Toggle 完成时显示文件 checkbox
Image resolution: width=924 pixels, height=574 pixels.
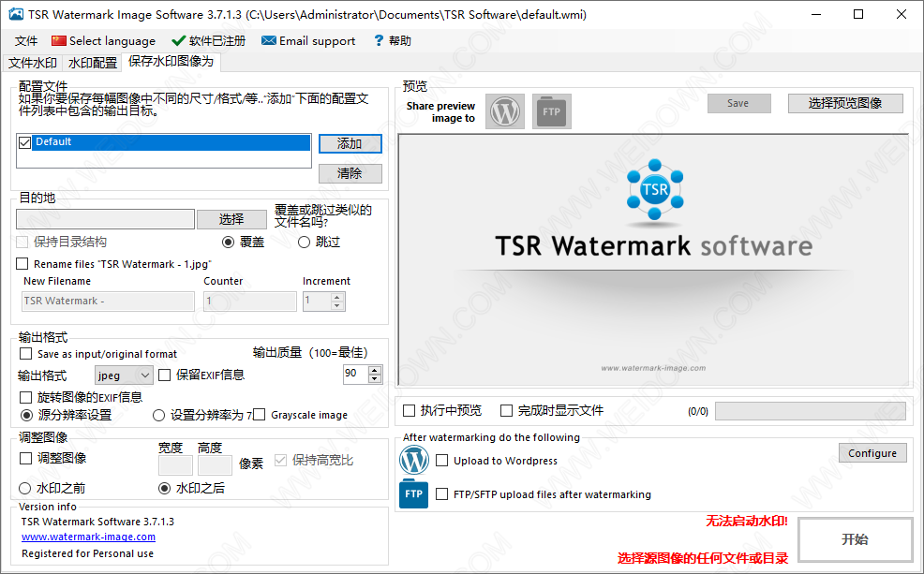click(506, 410)
